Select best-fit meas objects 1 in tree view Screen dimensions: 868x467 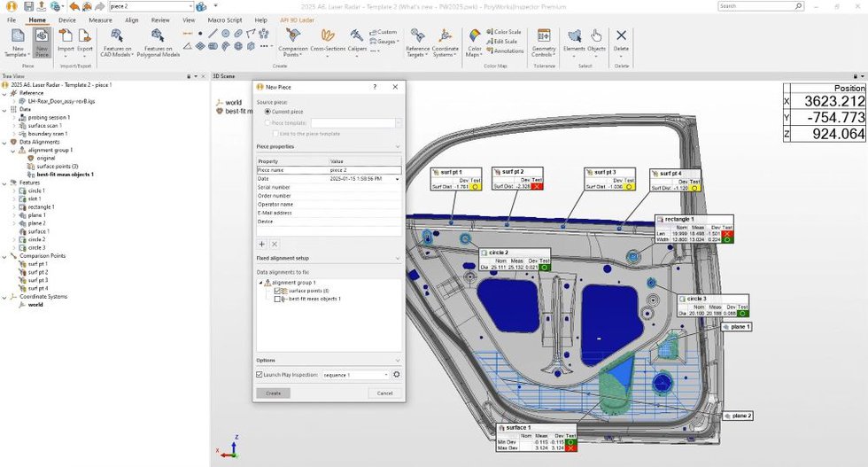point(65,175)
